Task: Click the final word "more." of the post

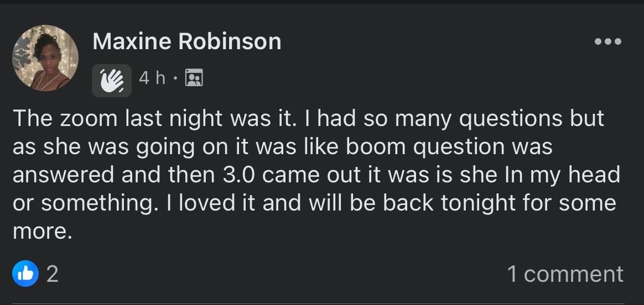Action: click(43, 232)
